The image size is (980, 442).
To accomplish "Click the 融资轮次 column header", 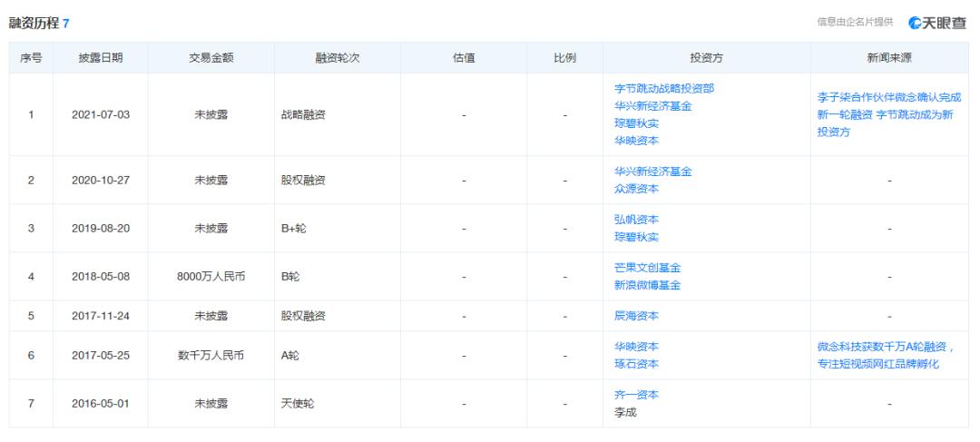I will pos(338,58).
